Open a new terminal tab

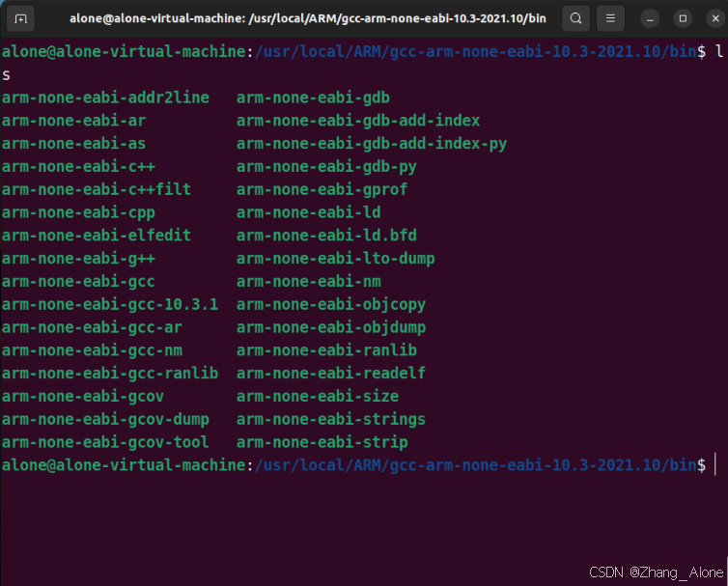20,19
